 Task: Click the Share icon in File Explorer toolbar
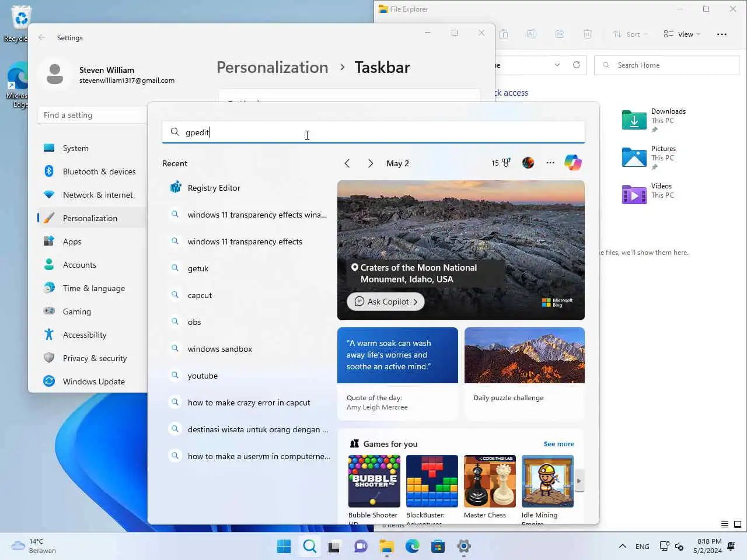pyautogui.click(x=560, y=34)
